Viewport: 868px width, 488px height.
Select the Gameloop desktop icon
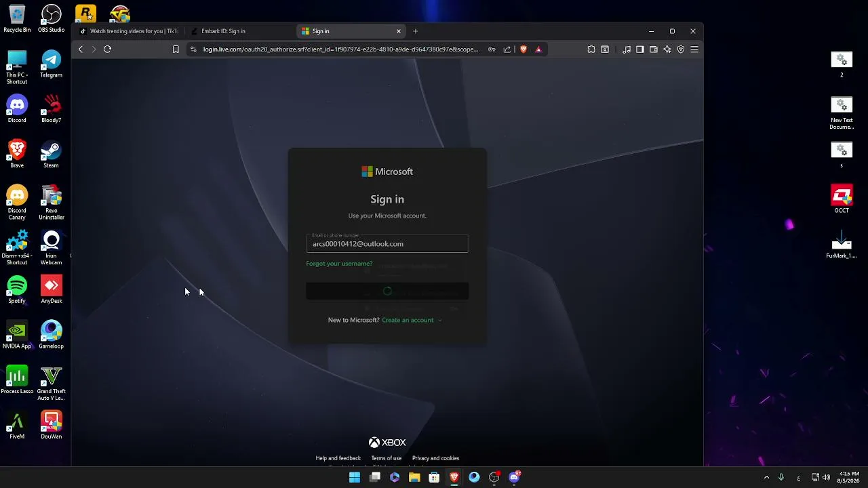(52, 335)
